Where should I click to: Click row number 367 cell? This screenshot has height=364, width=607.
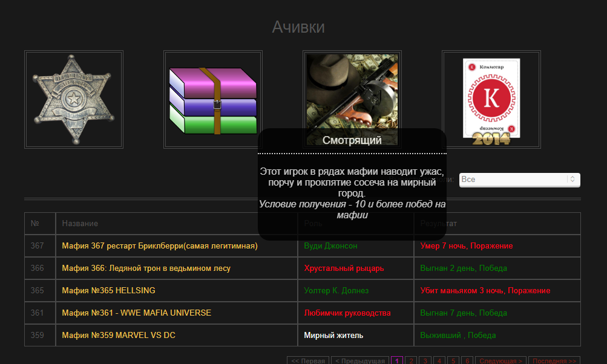(x=40, y=245)
